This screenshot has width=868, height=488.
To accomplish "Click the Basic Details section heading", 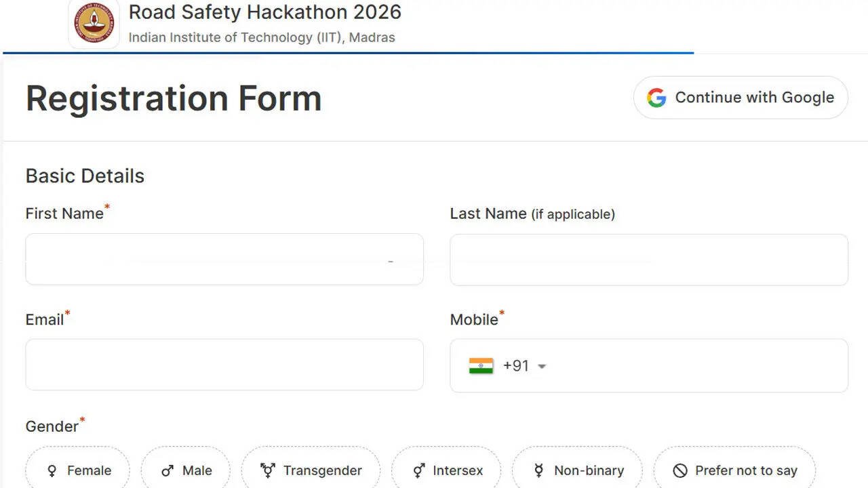I will [85, 176].
